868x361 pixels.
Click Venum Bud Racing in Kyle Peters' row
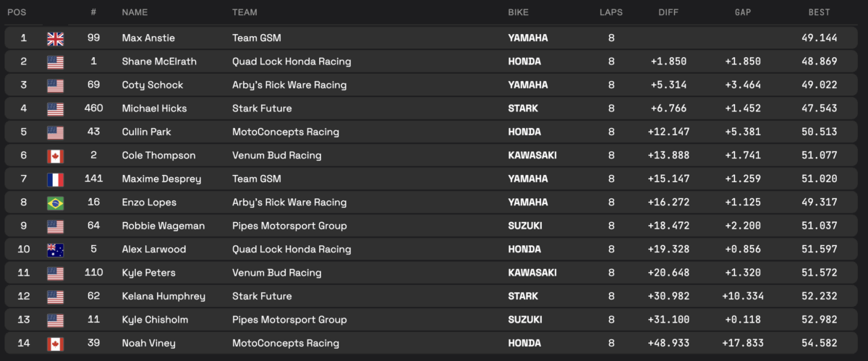[276, 273]
